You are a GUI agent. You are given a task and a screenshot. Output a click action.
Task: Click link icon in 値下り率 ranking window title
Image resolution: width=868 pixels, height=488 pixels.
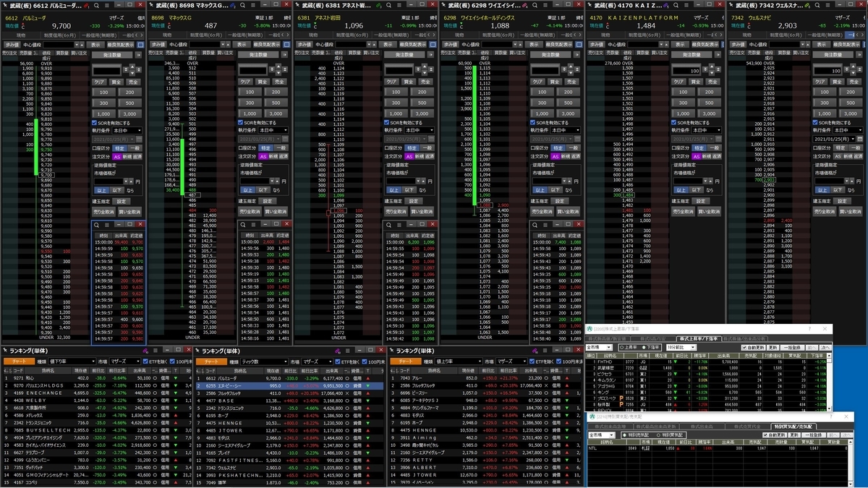[145, 350]
